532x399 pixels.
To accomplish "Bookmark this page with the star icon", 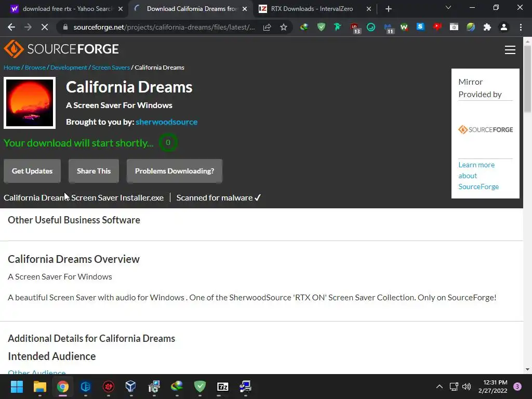I will click(284, 27).
